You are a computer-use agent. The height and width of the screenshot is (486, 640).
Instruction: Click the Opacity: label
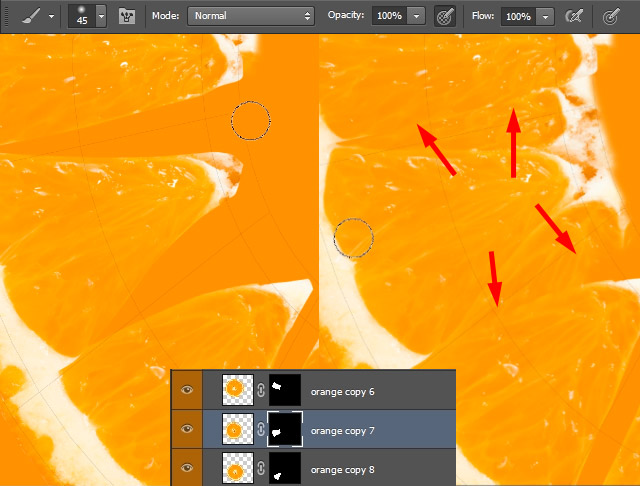[x=346, y=15]
